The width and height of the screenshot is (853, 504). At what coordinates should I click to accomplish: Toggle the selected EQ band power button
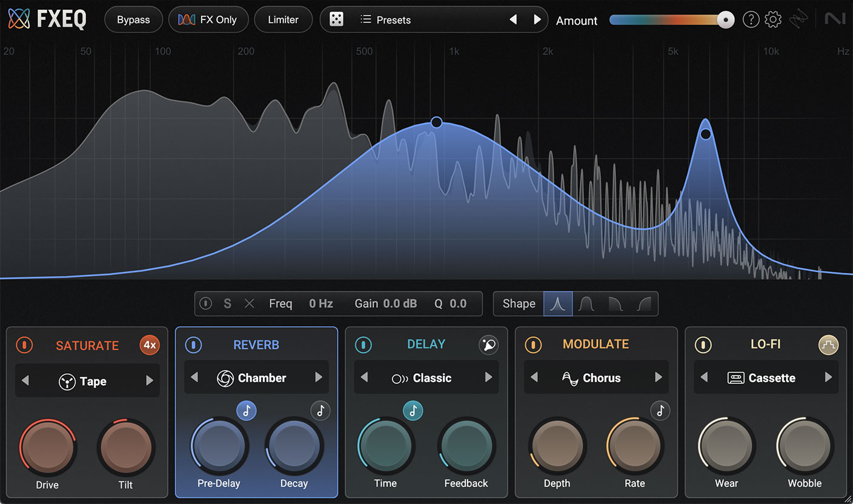coord(206,303)
